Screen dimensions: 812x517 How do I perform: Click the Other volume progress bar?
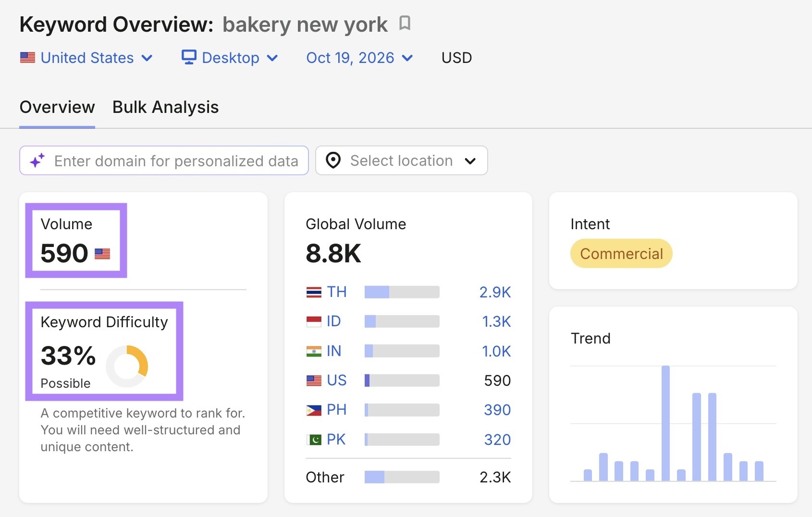[402, 477]
